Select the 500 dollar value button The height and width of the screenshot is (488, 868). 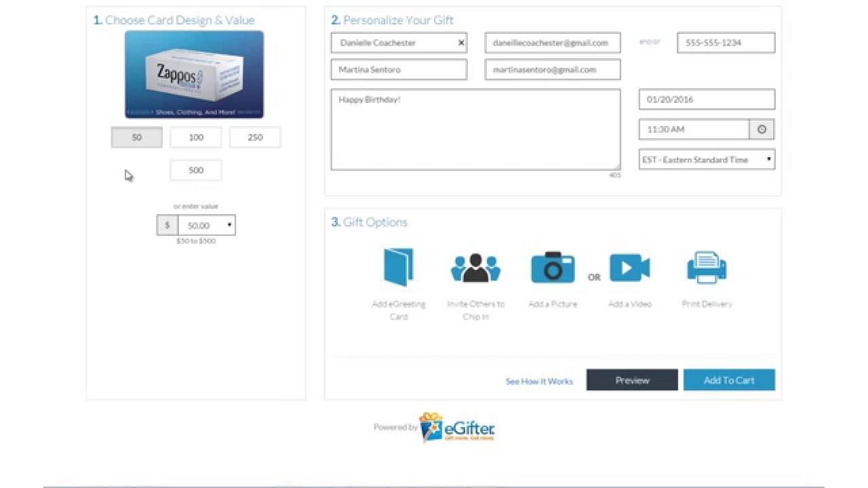click(196, 170)
